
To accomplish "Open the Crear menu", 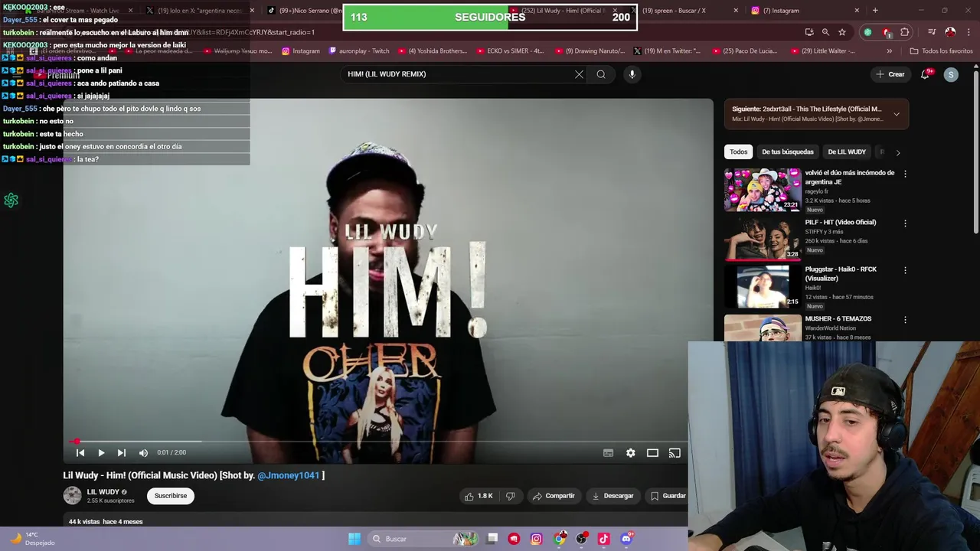I will [x=890, y=74].
